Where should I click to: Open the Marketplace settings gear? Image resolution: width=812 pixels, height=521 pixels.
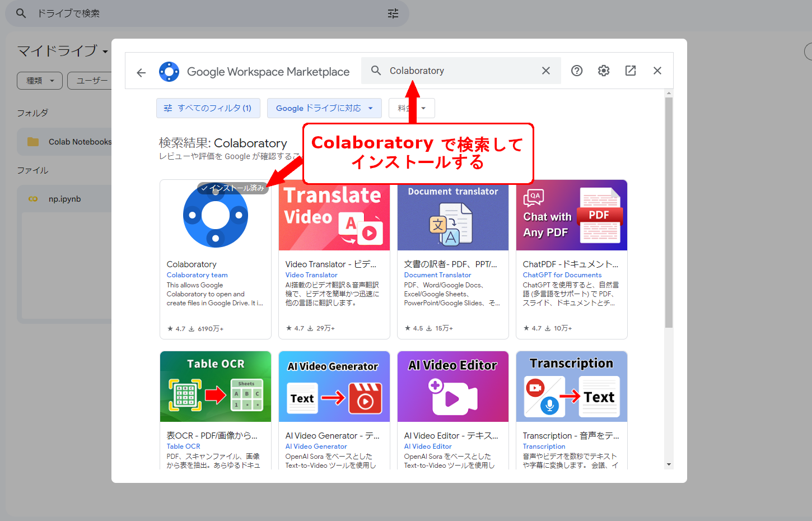(x=603, y=70)
